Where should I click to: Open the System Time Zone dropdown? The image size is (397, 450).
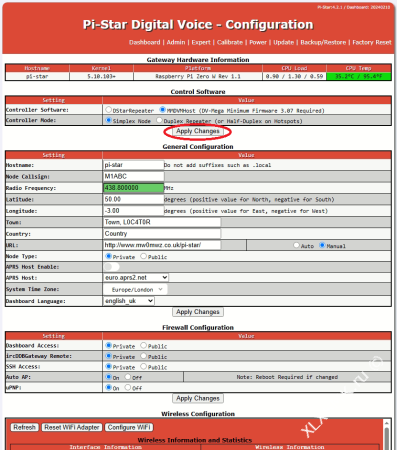pyautogui.click(x=135, y=289)
